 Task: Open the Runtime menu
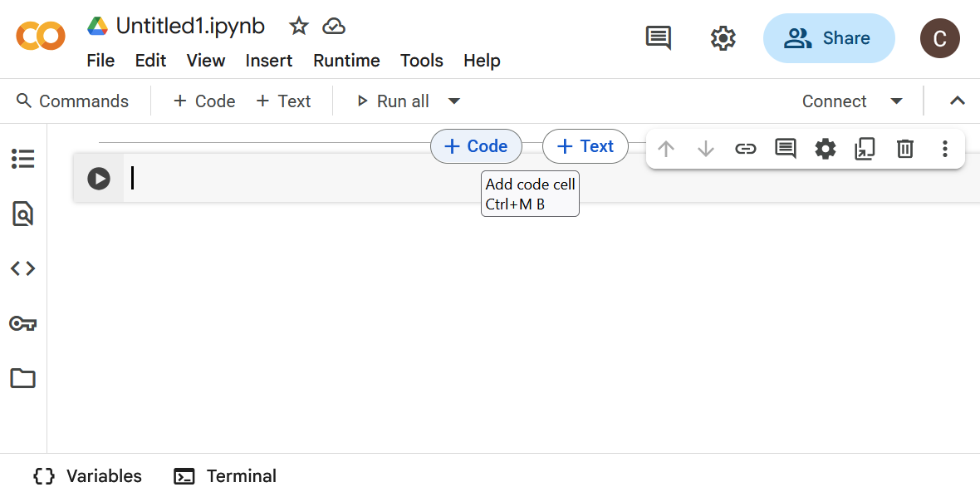click(346, 61)
